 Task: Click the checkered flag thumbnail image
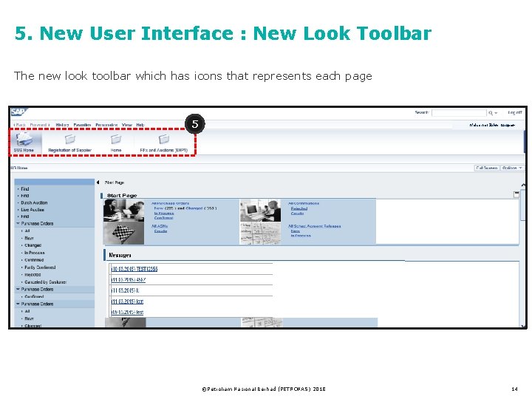pos(124,233)
